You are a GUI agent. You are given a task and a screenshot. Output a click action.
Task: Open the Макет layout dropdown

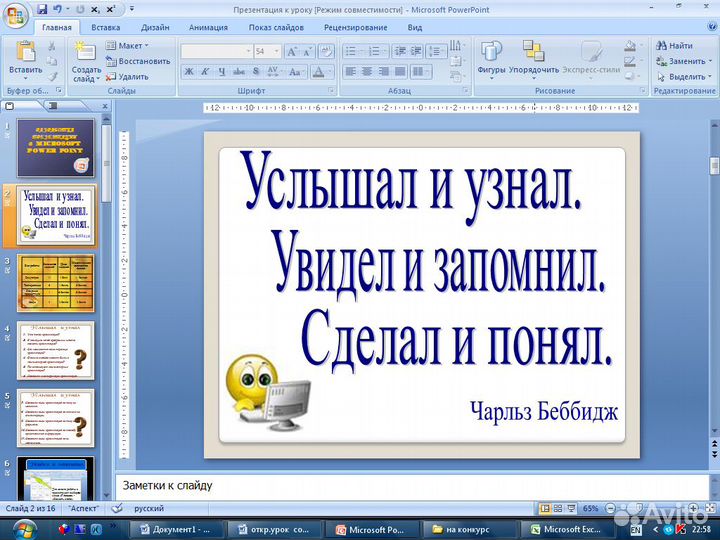[127, 45]
